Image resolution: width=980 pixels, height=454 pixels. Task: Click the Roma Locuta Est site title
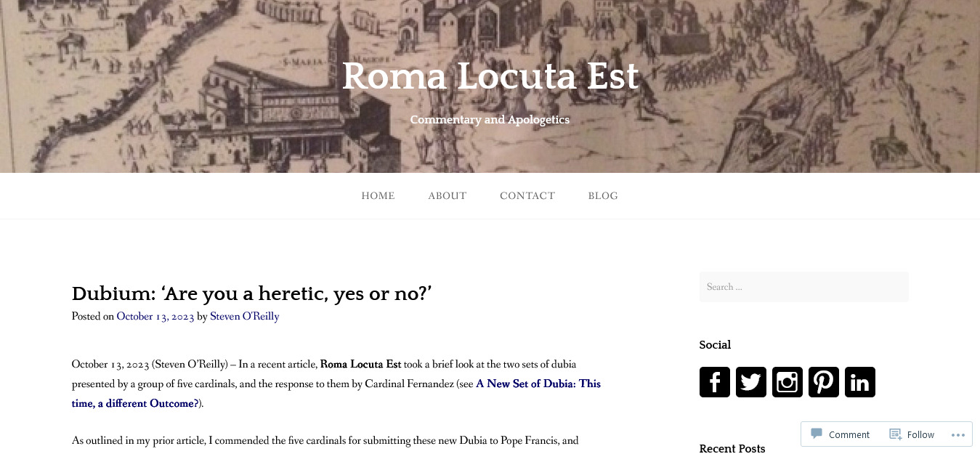click(x=490, y=76)
